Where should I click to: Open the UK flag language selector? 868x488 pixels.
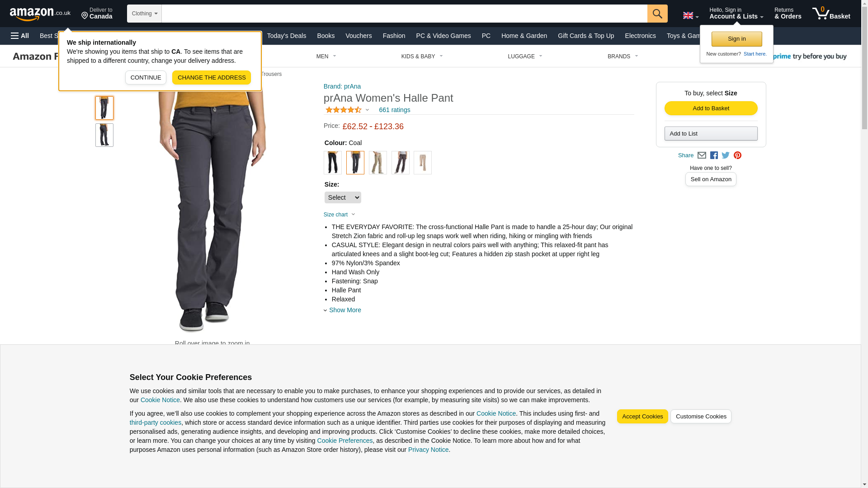click(690, 15)
